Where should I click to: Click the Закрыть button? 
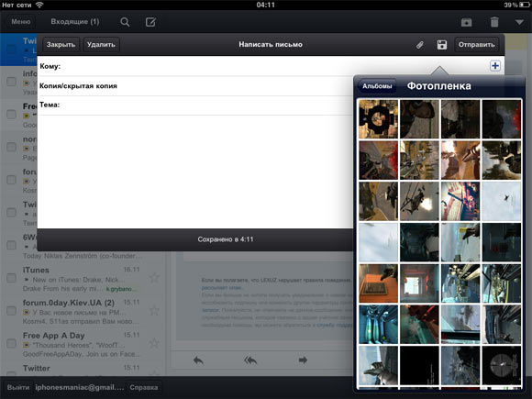(61, 44)
